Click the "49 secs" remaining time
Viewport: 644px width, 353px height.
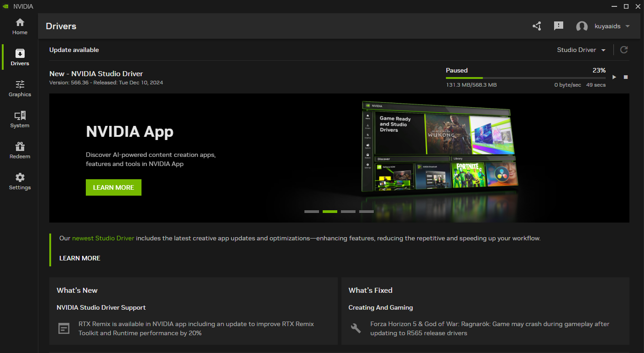click(596, 85)
